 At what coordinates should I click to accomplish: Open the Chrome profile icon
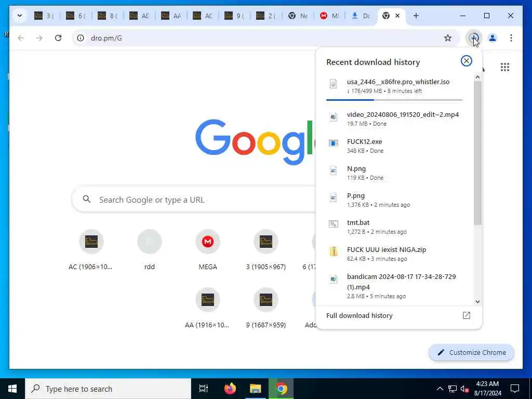point(493,38)
